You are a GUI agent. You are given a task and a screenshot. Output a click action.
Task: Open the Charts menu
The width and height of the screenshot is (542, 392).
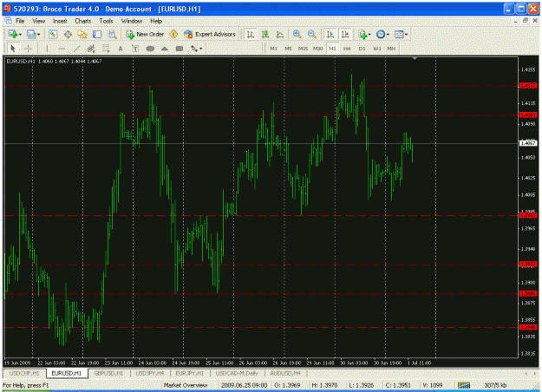click(x=83, y=21)
